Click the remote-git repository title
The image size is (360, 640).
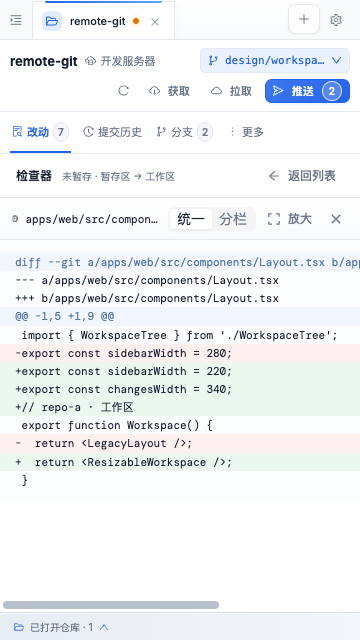[x=44, y=61]
